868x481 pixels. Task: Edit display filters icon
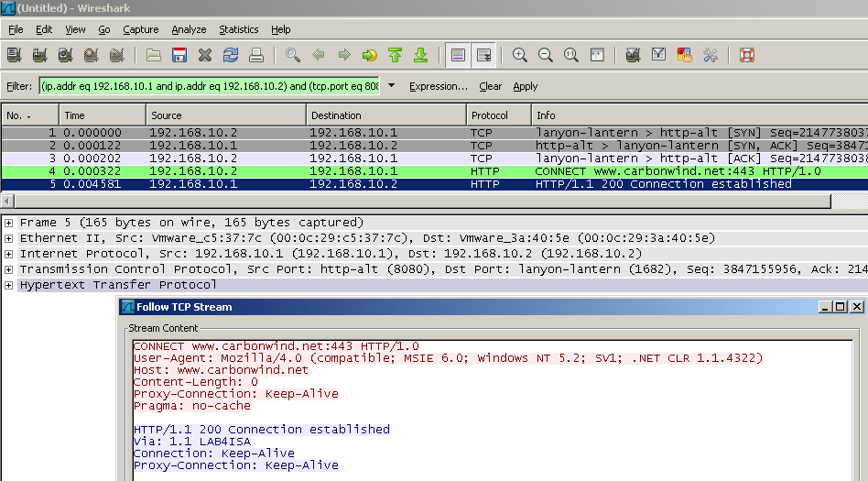(658, 55)
